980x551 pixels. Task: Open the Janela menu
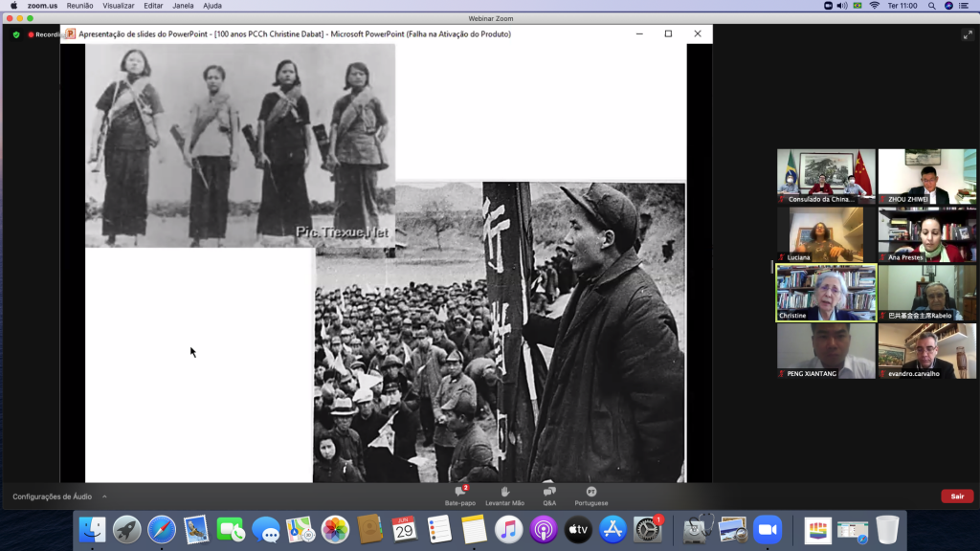(183, 6)
